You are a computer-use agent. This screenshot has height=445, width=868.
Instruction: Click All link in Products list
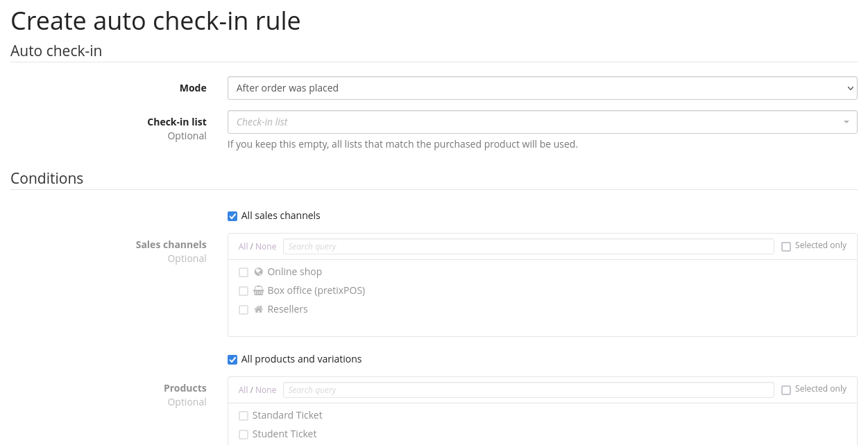(x=243, y=390)
